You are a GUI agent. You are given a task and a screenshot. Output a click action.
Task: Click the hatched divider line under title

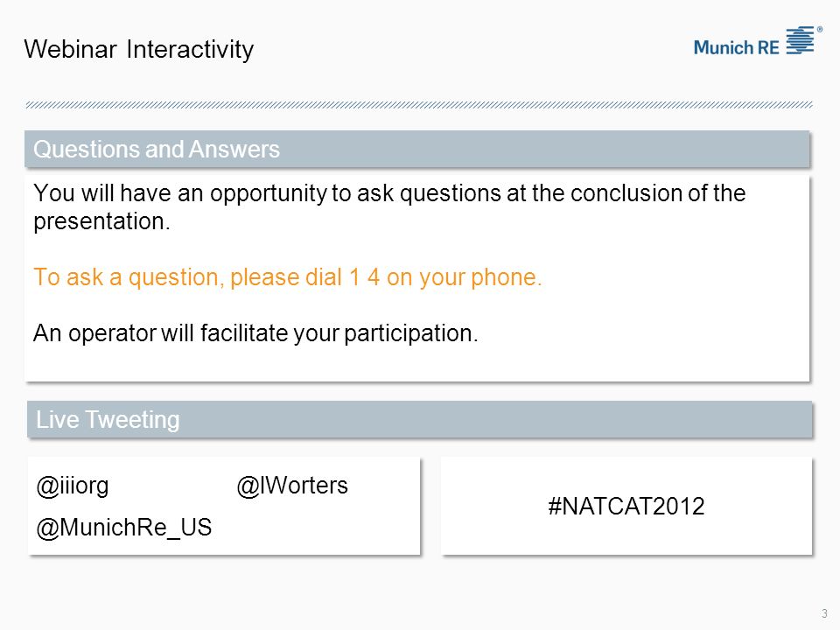click(419, 105)
